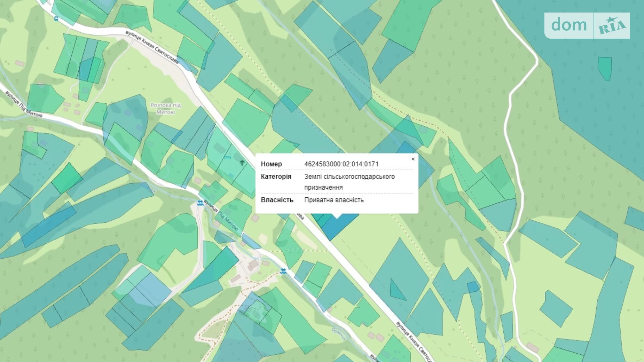Click the parcel number 4624583000:02:014:0171
The image size is (644, 362).
tap(341, 164)
